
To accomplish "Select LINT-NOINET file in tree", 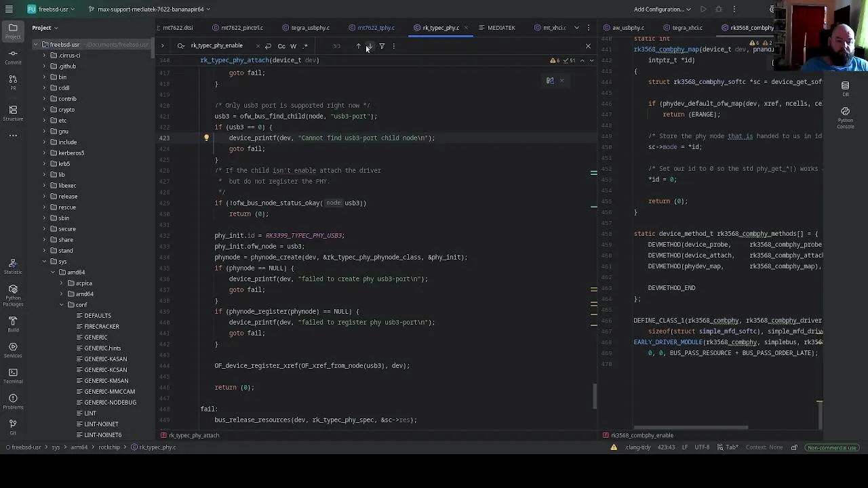I will [x=101, y=424].
